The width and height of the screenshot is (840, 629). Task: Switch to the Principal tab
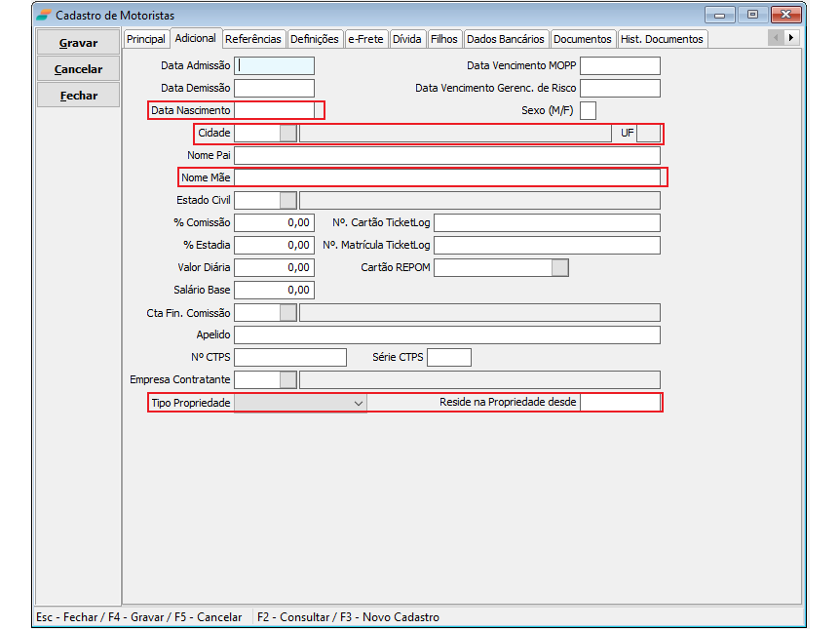point(146,39)
